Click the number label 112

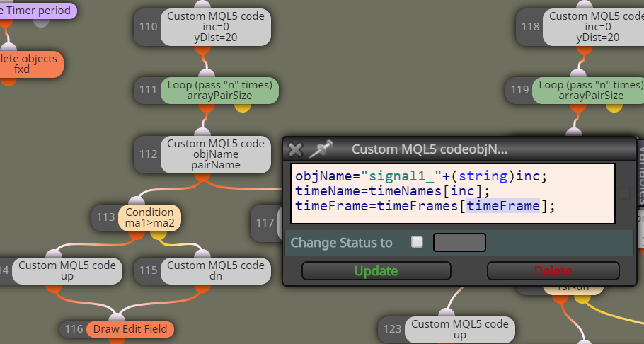tap(149, 154)
